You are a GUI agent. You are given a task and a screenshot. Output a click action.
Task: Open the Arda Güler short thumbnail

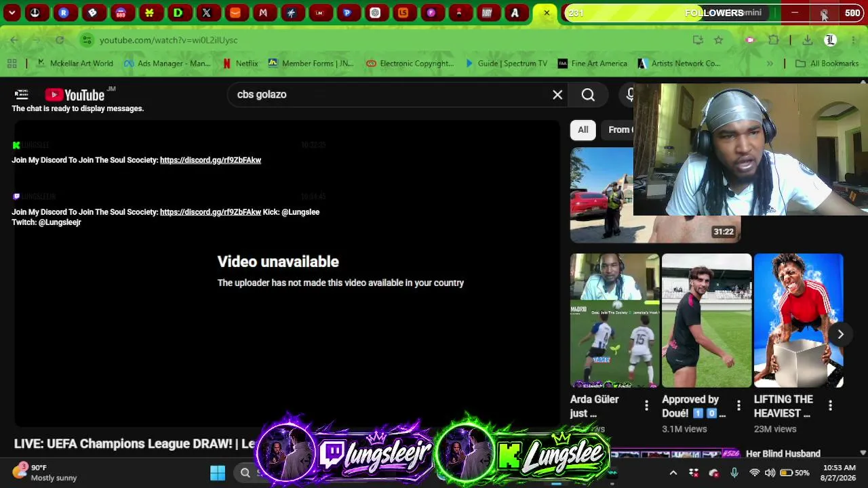(x=614, y=321)
